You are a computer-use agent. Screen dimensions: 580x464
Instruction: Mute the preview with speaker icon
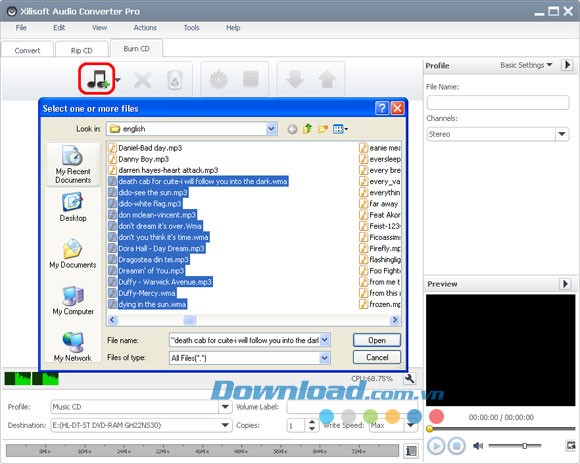click(478, 446)
